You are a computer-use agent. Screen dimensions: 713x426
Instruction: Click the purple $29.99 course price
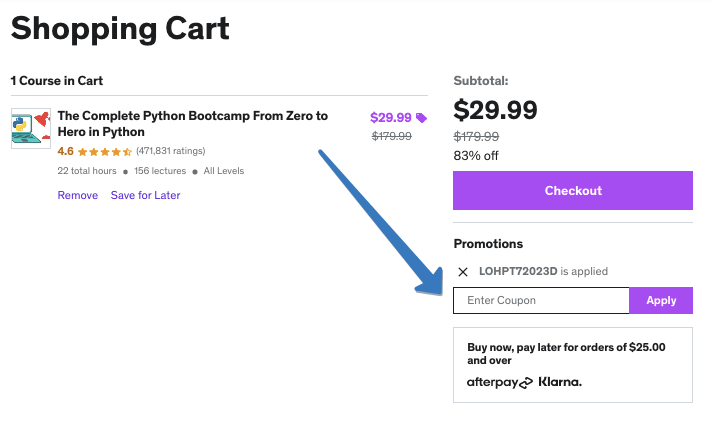tap(390, 117)
